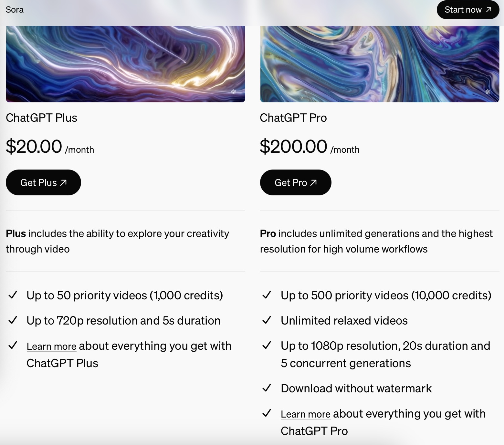Click the OpenAI watermark on Plus thumbnail

pos(234,92)
